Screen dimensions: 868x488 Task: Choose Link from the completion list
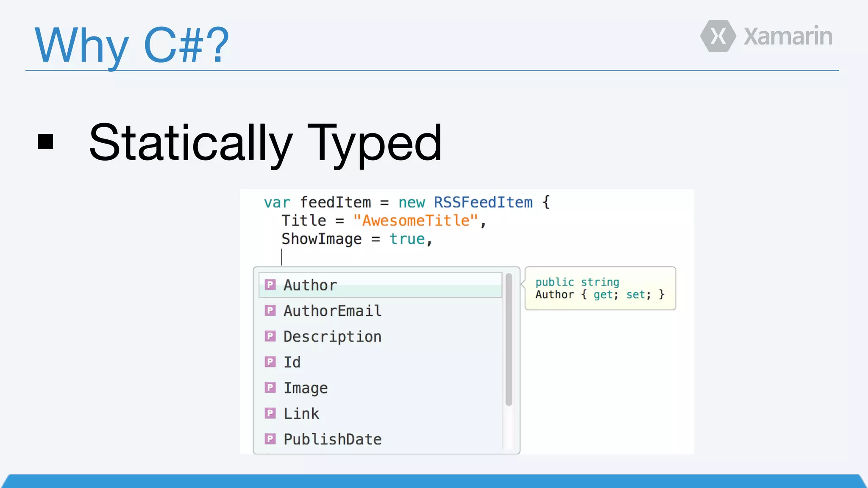point(380,413)
